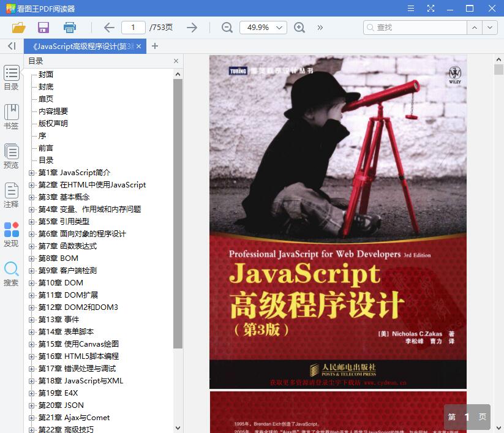Save the document with the floppy icon
504x433 pixels.
pos(43,28)
